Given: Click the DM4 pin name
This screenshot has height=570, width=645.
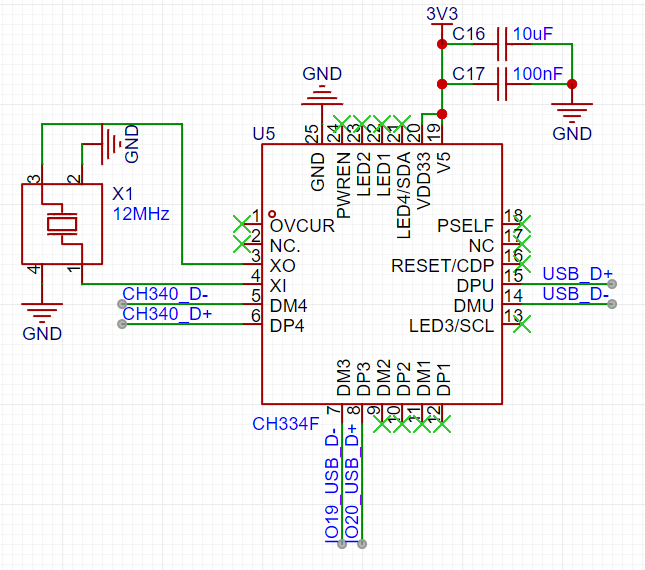Looking at the screenshot, I should click(288, 306).
